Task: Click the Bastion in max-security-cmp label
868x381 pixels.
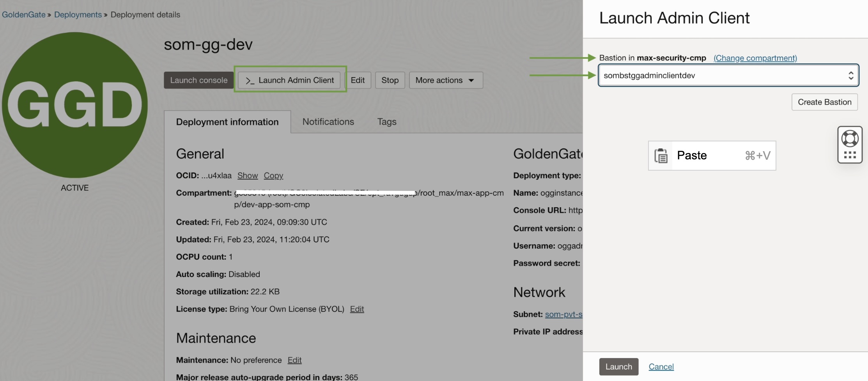Action: click(x=653, y=58)
